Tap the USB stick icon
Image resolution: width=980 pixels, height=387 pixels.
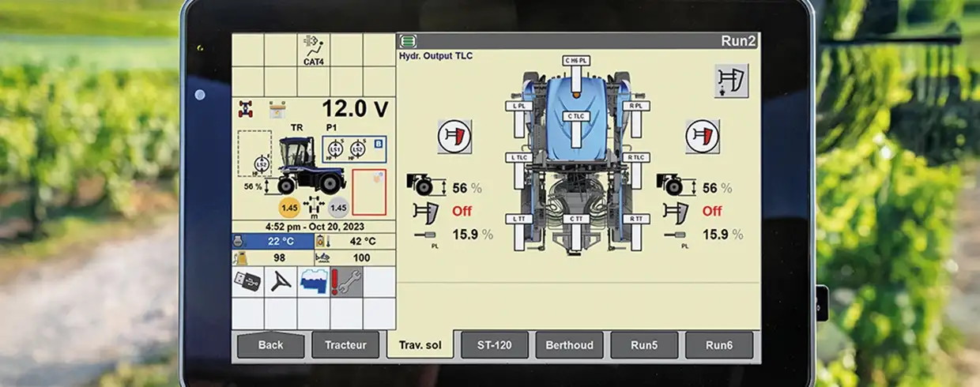coord(247,282)
